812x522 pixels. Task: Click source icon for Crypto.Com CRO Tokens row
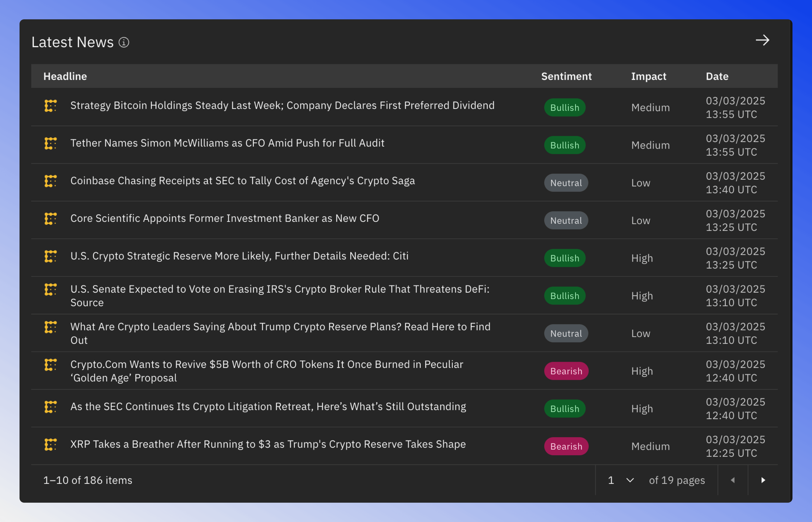[x=50, y=365]
